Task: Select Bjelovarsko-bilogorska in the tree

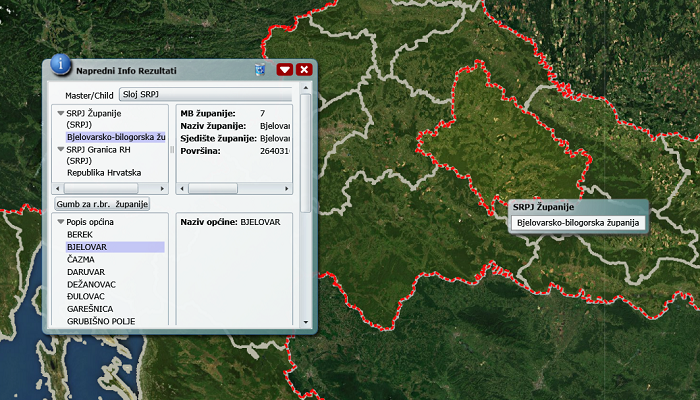Action: click(x=115, y=137)
